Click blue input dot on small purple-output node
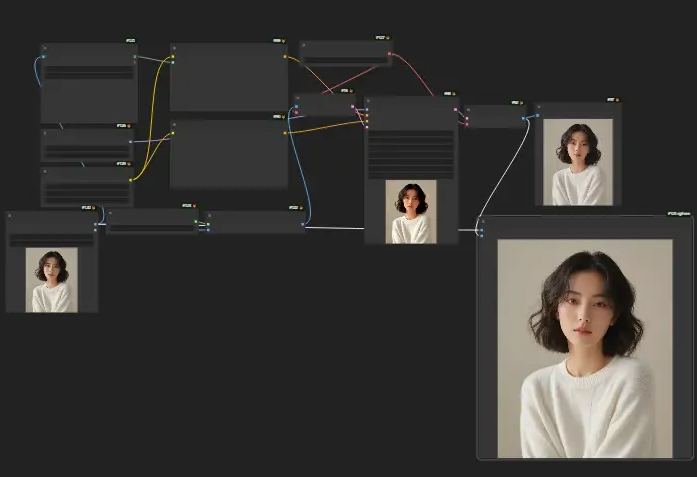 (296, 107)
